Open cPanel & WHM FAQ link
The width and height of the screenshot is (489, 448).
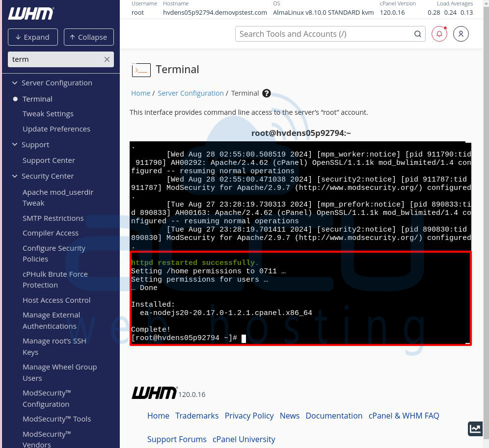tap(404, 416)
